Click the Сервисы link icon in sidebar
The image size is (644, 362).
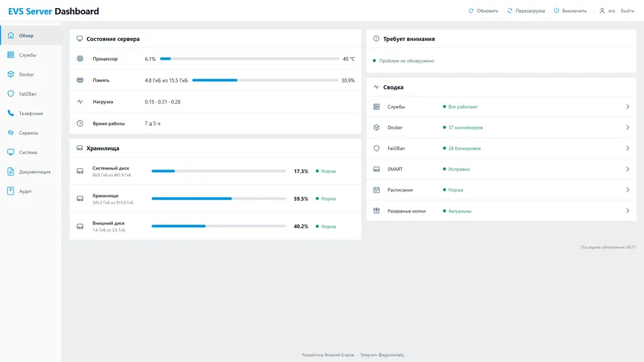(x=11, y=133)
